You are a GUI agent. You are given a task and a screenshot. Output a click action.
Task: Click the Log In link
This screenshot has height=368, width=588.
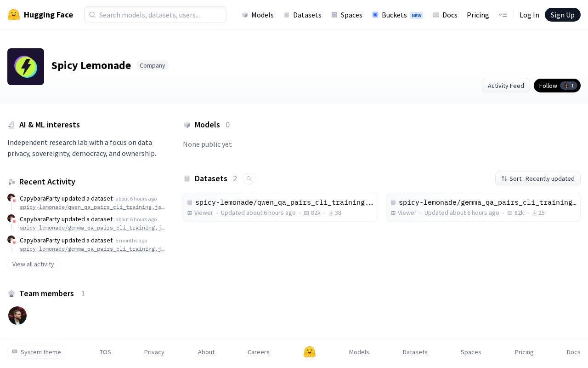529,15
